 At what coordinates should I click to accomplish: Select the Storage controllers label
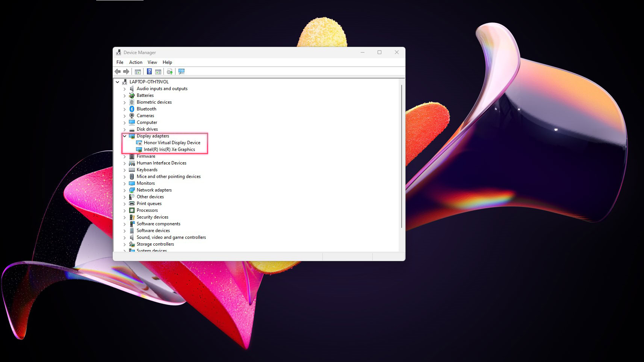pyautogui.click(x=155, y=244)
